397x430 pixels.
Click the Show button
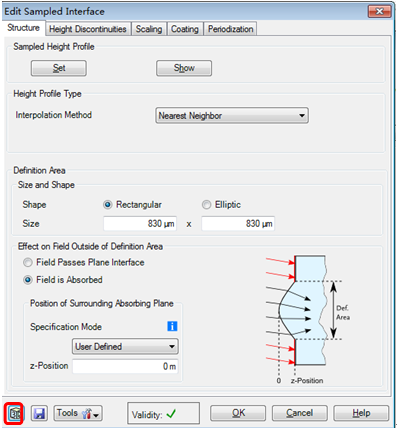click(184, 68)
